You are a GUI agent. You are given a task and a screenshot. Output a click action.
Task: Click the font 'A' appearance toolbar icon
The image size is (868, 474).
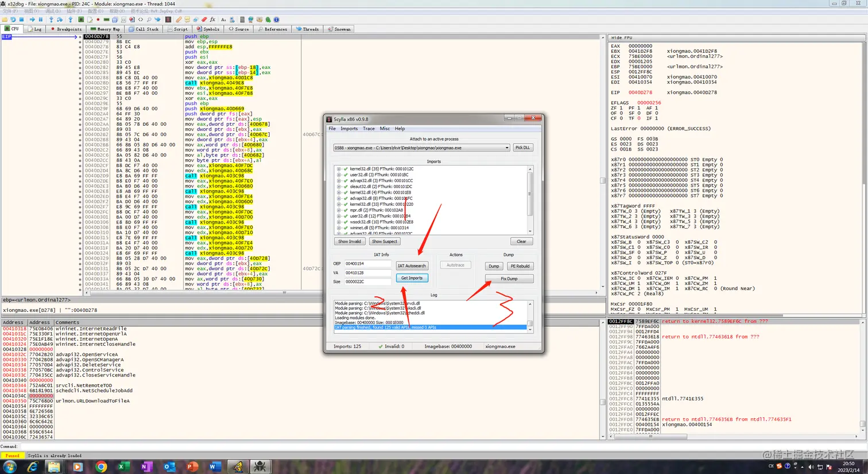223,20
